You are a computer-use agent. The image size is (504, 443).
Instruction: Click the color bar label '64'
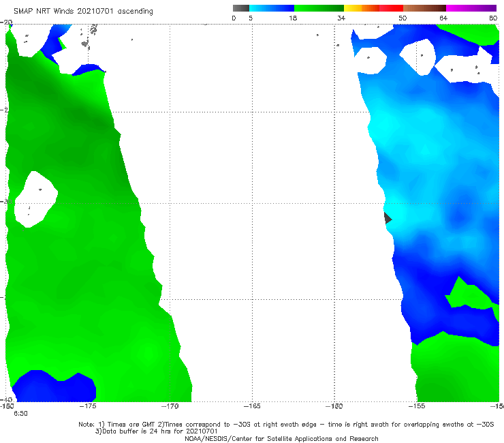pos(443,18)
